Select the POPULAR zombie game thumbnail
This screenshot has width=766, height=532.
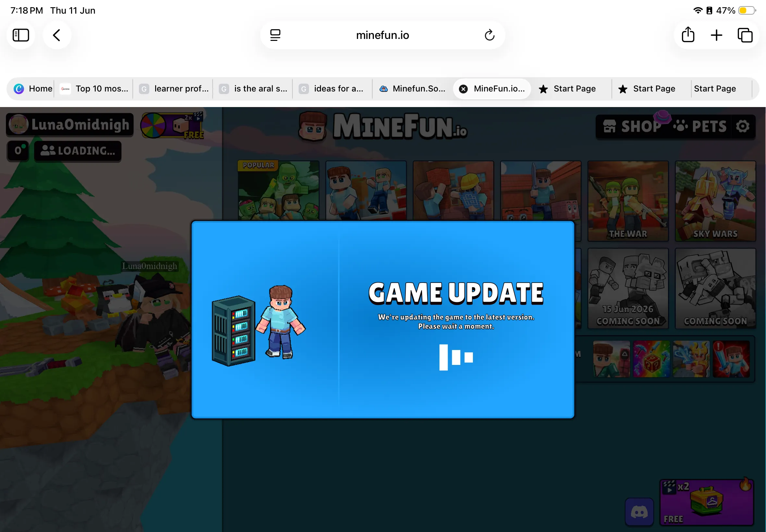tap(278, 190)
